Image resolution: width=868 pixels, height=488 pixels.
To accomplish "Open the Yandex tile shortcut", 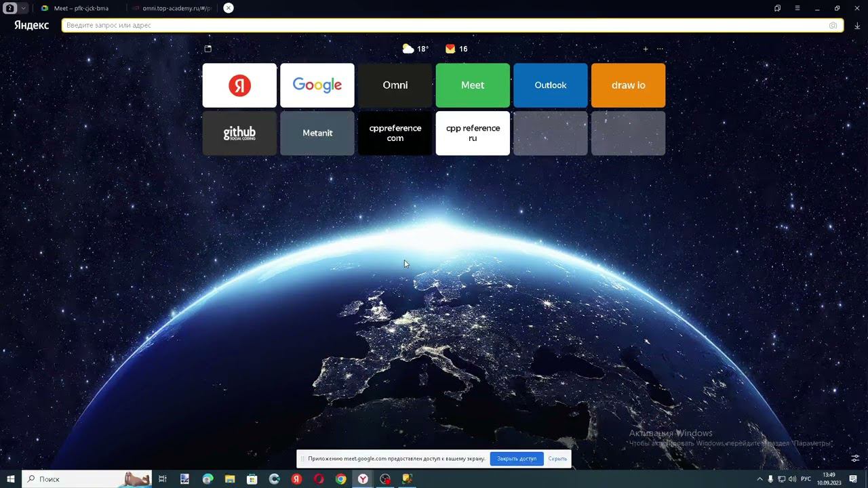I will (239, 85).
